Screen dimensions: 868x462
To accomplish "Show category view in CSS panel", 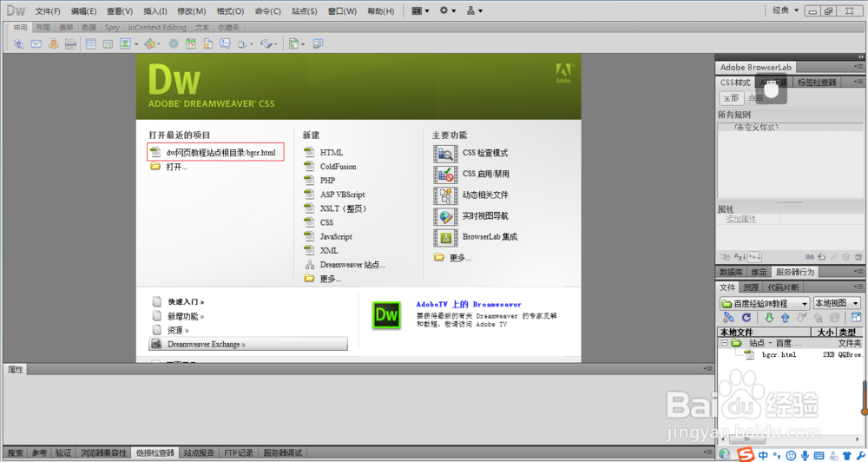I will click(x=725, y=257).
